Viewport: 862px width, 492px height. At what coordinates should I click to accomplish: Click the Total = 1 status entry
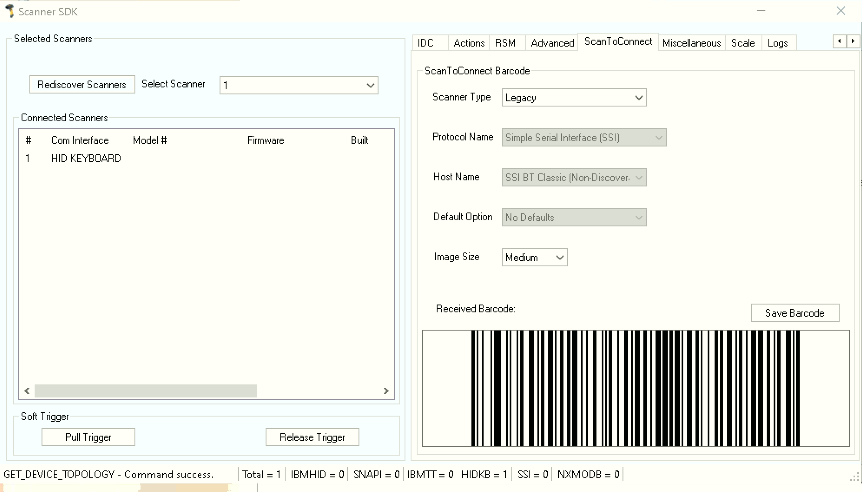262,474
